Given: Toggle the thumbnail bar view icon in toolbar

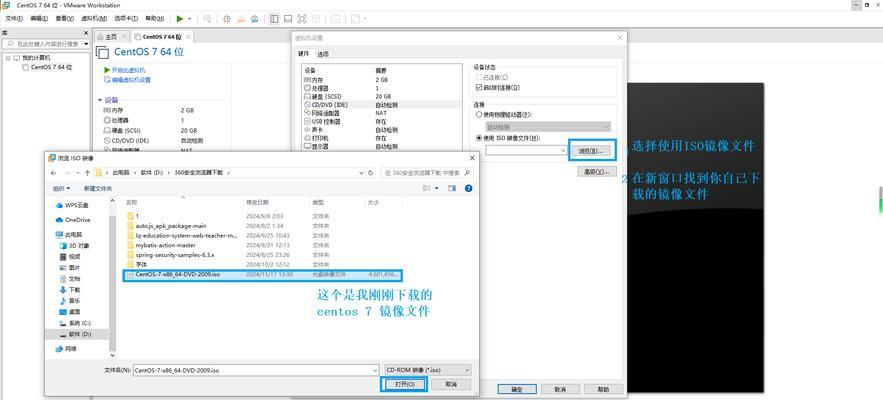Looking at the screenshot, I should coord(288,19).
